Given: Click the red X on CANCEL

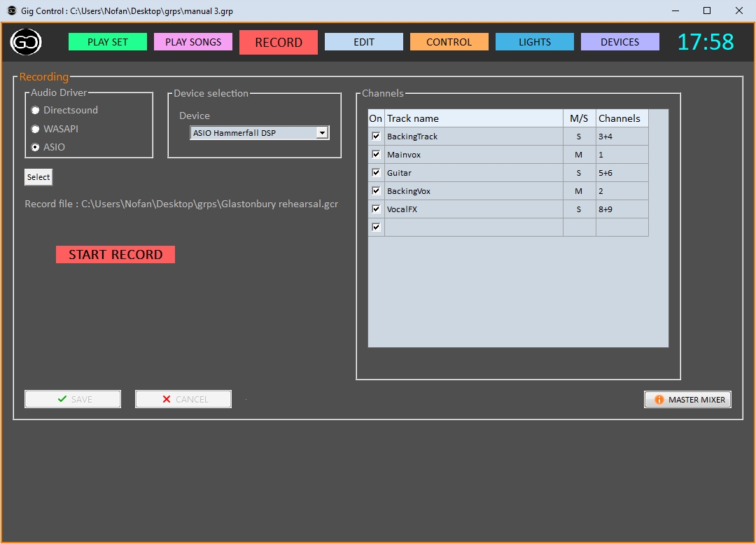Looking at the screenshot, I should 164,398.
